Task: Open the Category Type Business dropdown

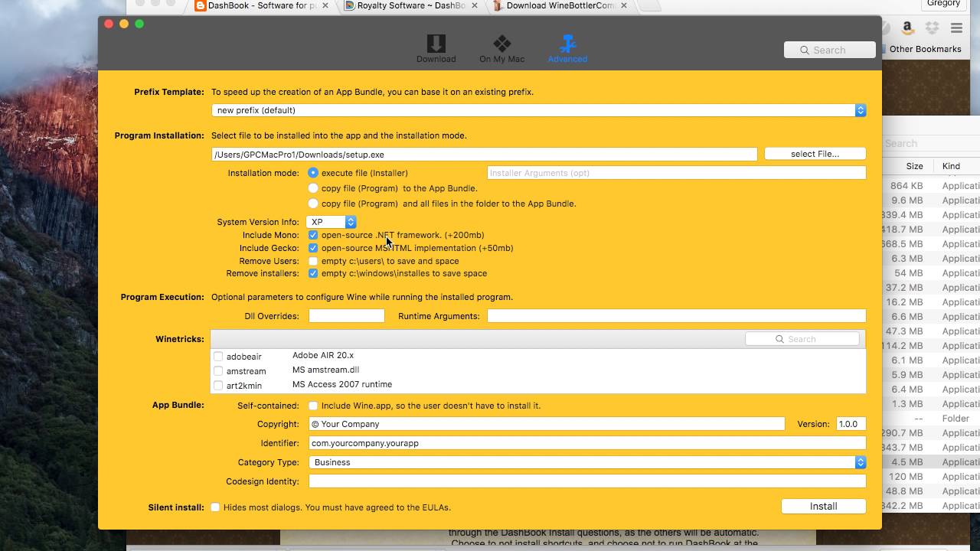Action: coord(587,462)
